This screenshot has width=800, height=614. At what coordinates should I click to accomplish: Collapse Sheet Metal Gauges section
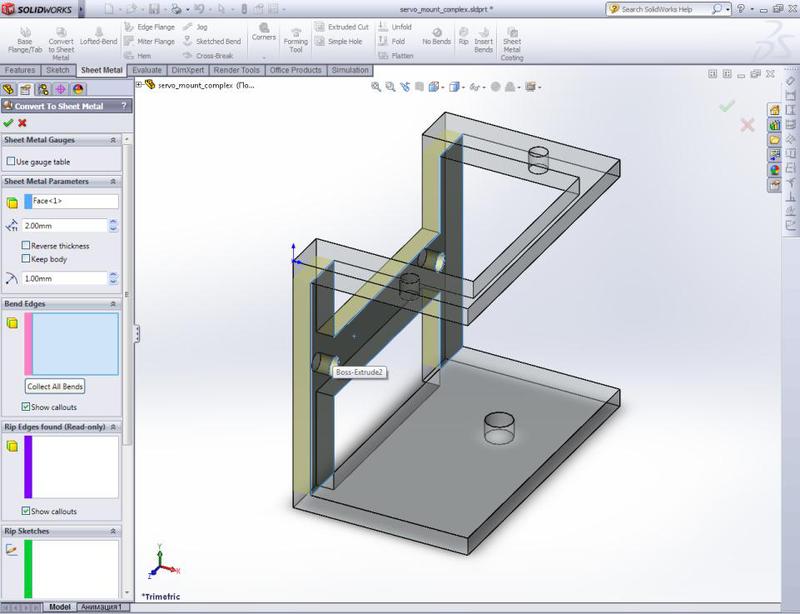pos(113,140)
